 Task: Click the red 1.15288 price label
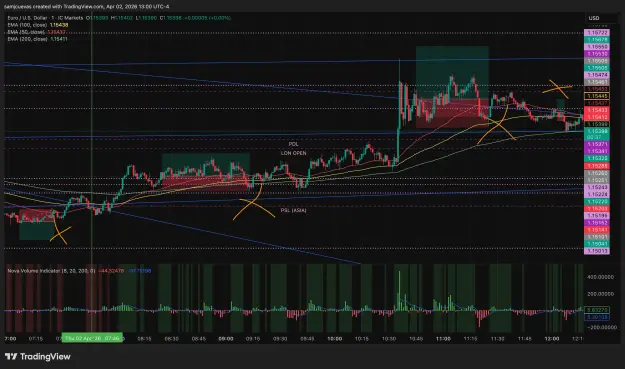pyautogui.click(x=597, y=166)
